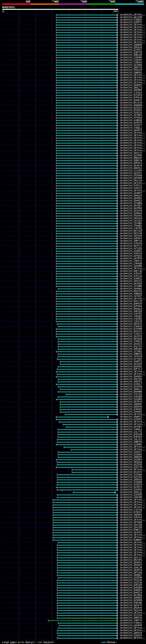The width and height of the screenshot is (146, 644).
Task: Select hit label UniRef100_Q2VPM6
Action: point(131,156)
